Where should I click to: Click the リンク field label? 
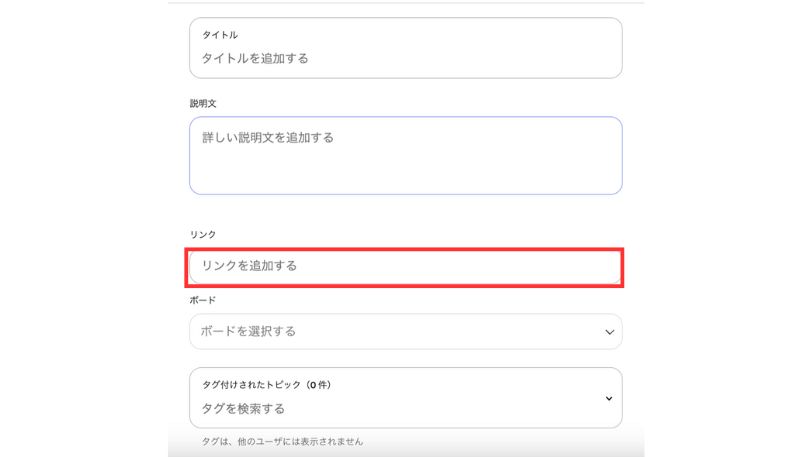tap(203, 234)
